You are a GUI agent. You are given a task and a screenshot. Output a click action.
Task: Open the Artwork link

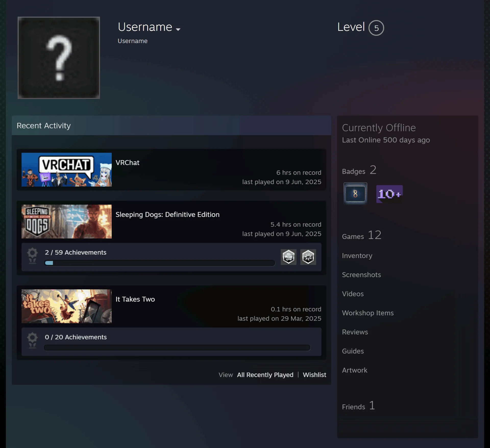coord(354,370)
